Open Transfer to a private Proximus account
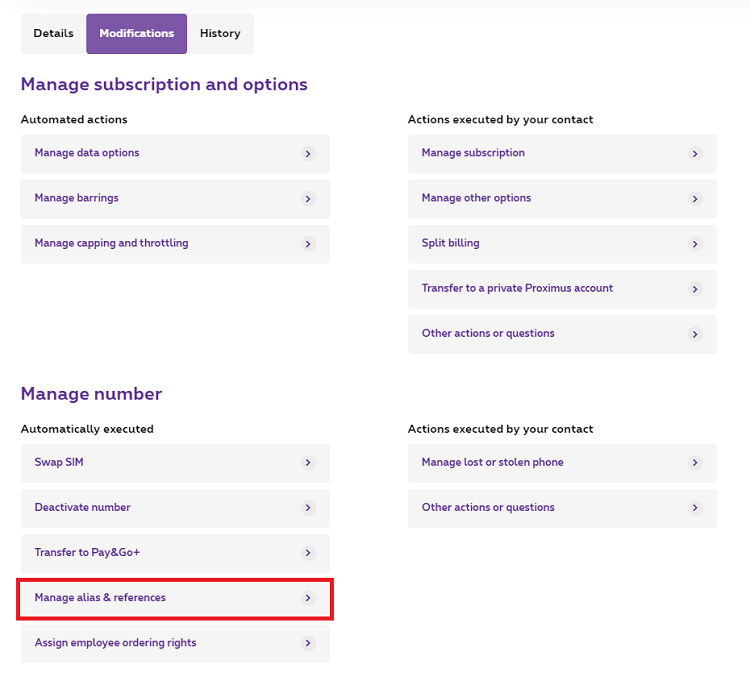Image resolution: width=750 pixels, height=685 pixels. [x=517, y=288]
